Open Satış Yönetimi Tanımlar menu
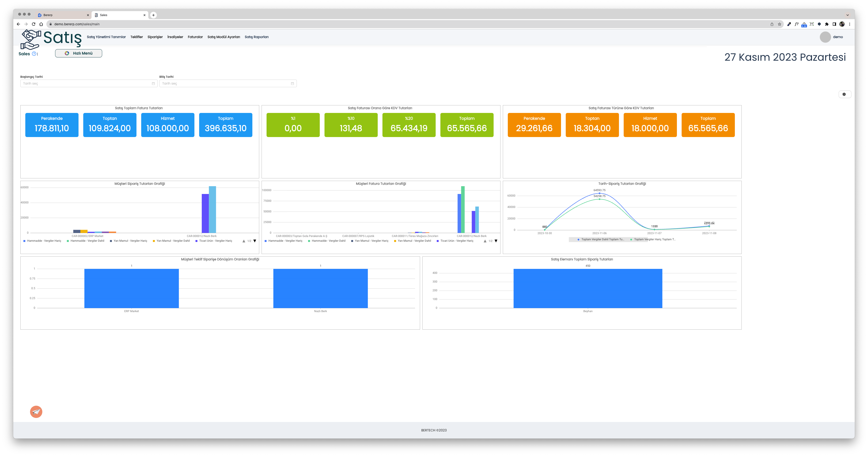 (106, 37)
